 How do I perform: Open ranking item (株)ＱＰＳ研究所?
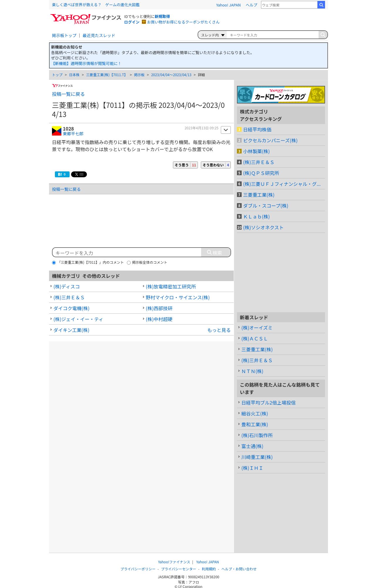tap(261, 173)
